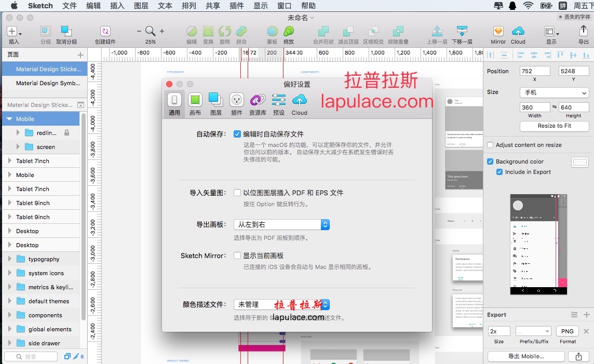Enable Sketch Mirror show current artboard
Screen dimensions: 594x364
tap(237, 255)
